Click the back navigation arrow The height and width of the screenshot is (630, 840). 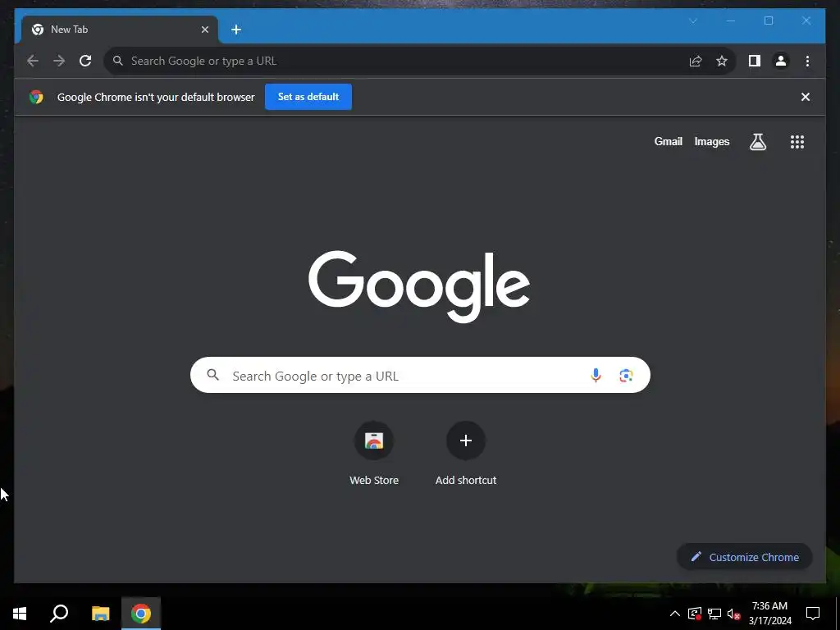tap(33, 61)
